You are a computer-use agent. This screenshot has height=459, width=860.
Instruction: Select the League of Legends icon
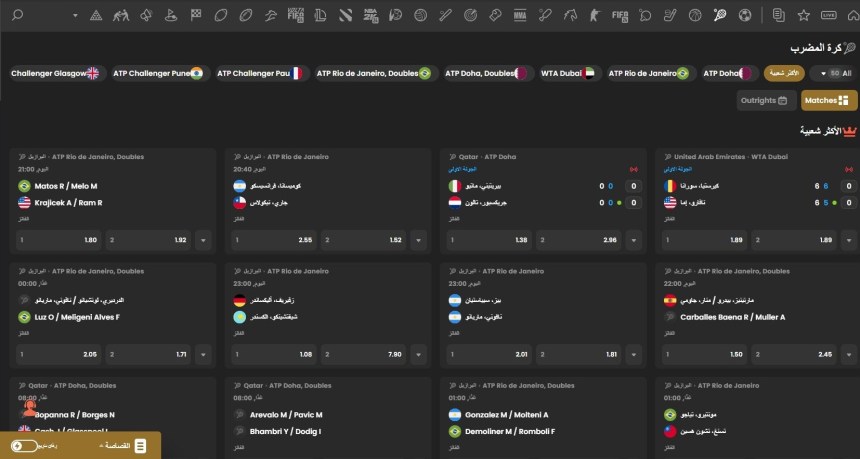pos(320,15)
